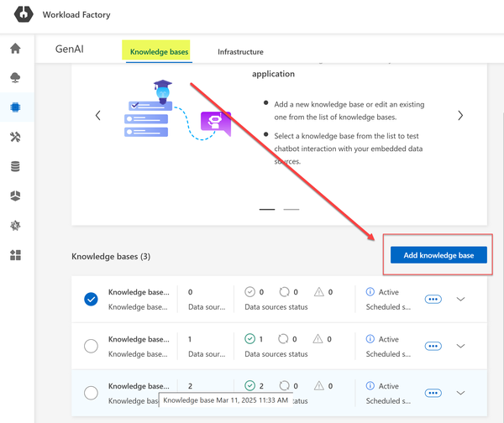Click second row 'Knowledge base...' name
This screenshot has width=504, height=423.
(139, 339)
